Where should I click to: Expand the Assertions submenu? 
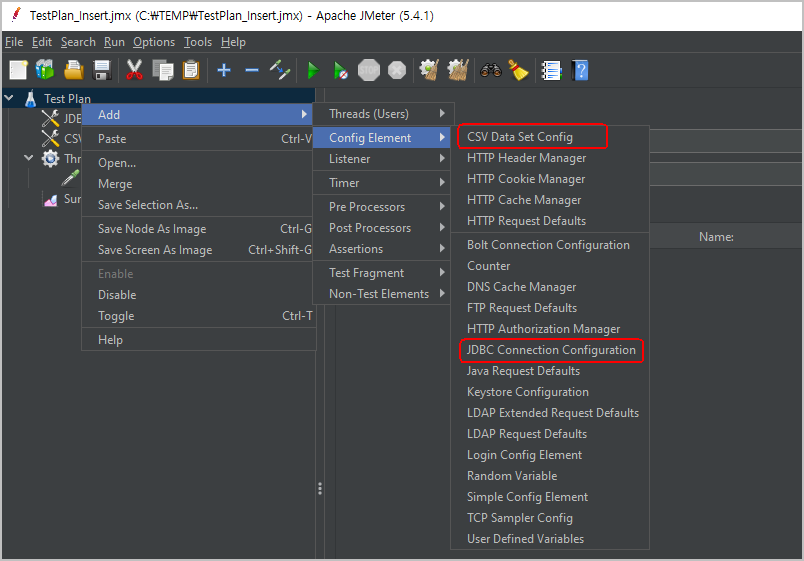pyautogui.click(x=381, y=249)
